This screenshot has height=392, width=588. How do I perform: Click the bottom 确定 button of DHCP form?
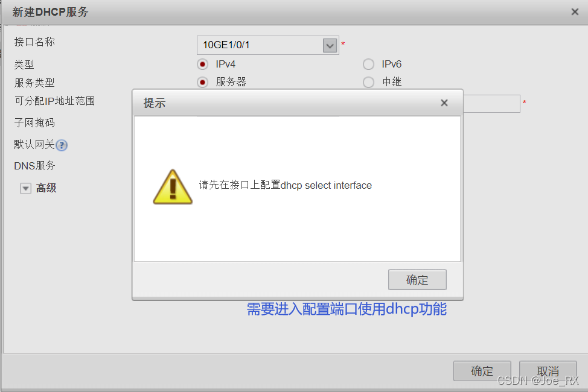[x=482, y=371]
